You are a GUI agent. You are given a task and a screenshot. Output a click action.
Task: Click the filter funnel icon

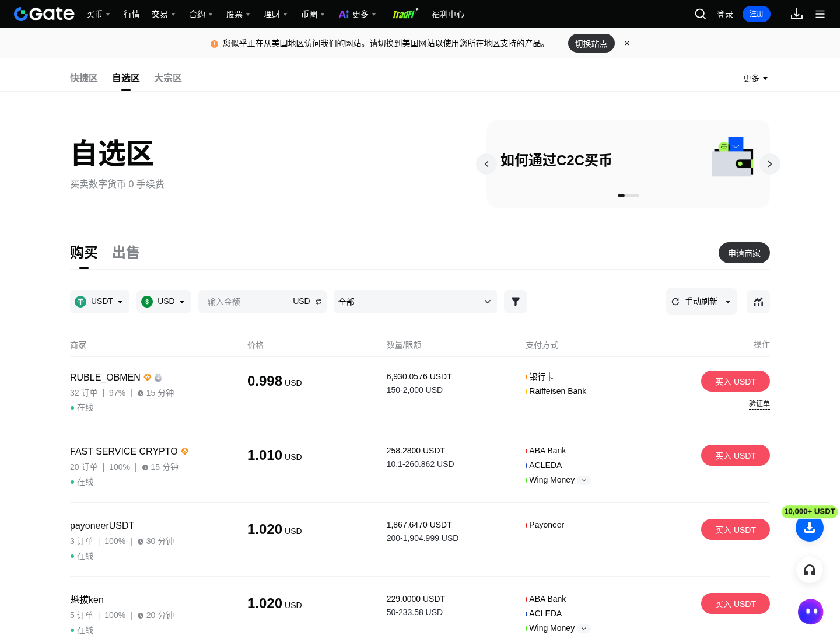(x=516, y=302)
